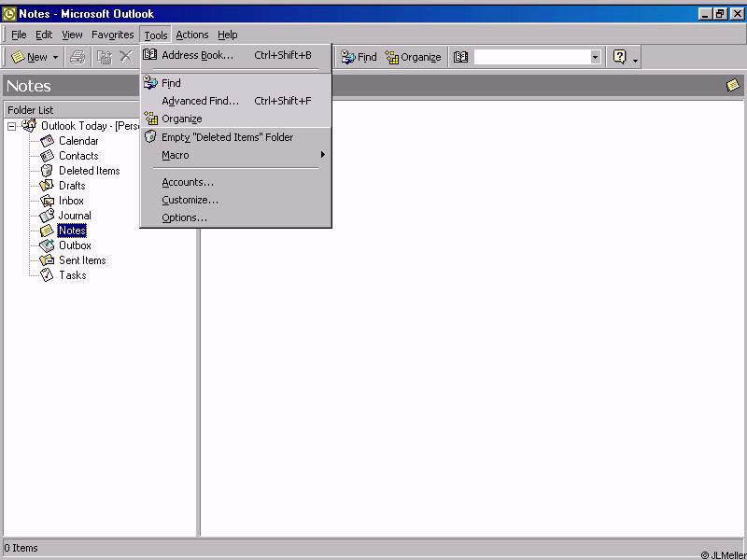Click the Print toolbar icon
Image resolution: width=747 pixels, height=560 pixels.
point(78,57)
